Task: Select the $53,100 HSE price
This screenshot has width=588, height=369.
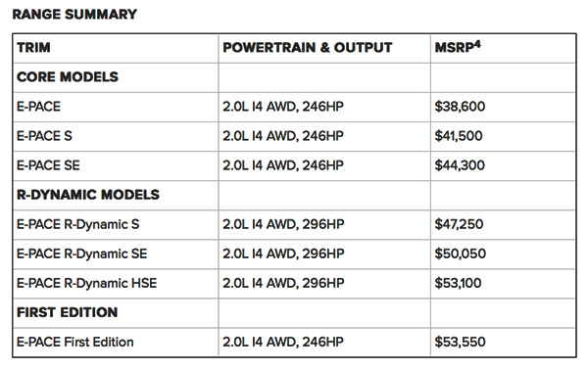Action: [458, 283]
